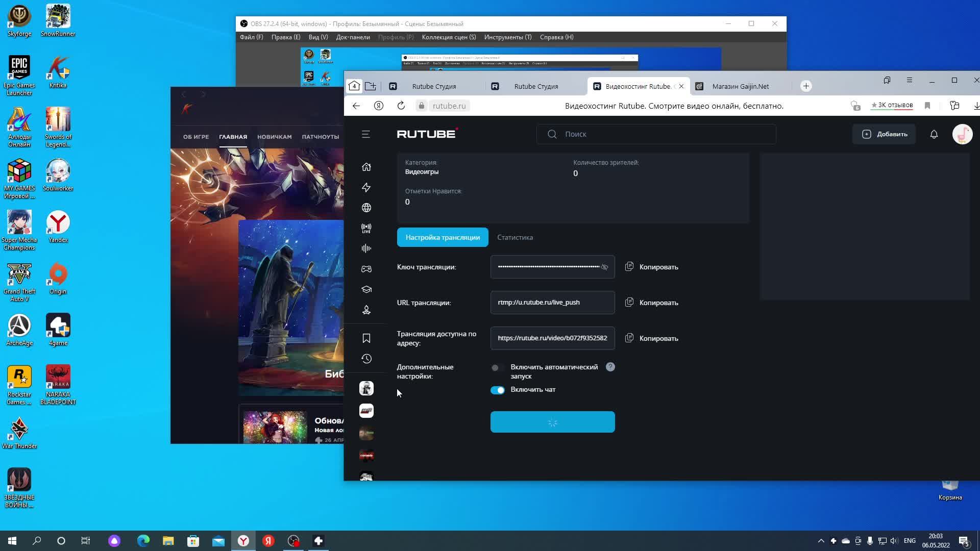Viewport: 980px width, 551px height.
Task: Open the Инструменты menu in OBS
Action: coord(507,37)
